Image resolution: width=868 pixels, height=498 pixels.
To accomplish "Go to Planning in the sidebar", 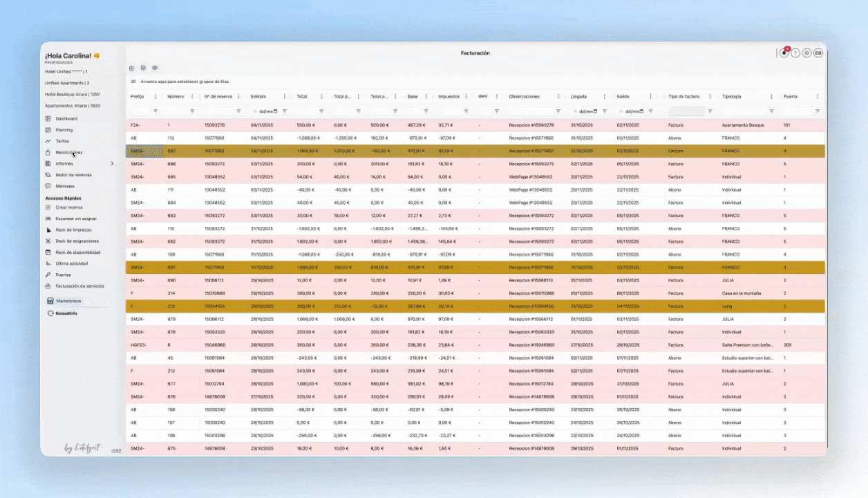I will click(64, 130).
